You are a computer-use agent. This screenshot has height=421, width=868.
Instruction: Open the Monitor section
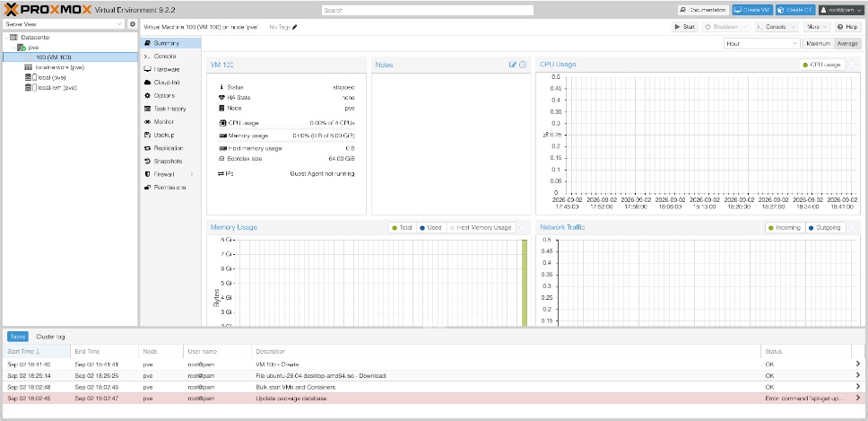170,122
